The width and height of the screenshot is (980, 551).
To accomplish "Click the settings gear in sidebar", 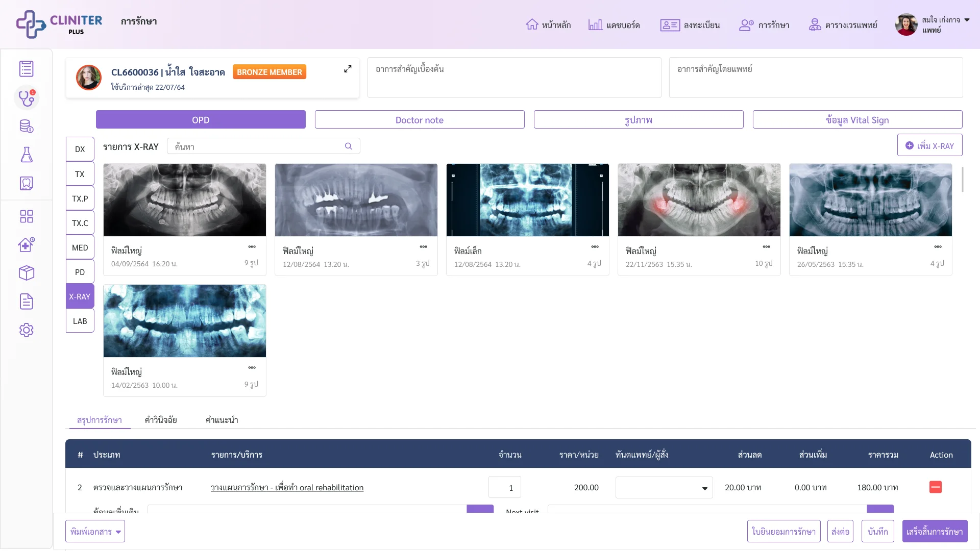I will coord(27,330).
